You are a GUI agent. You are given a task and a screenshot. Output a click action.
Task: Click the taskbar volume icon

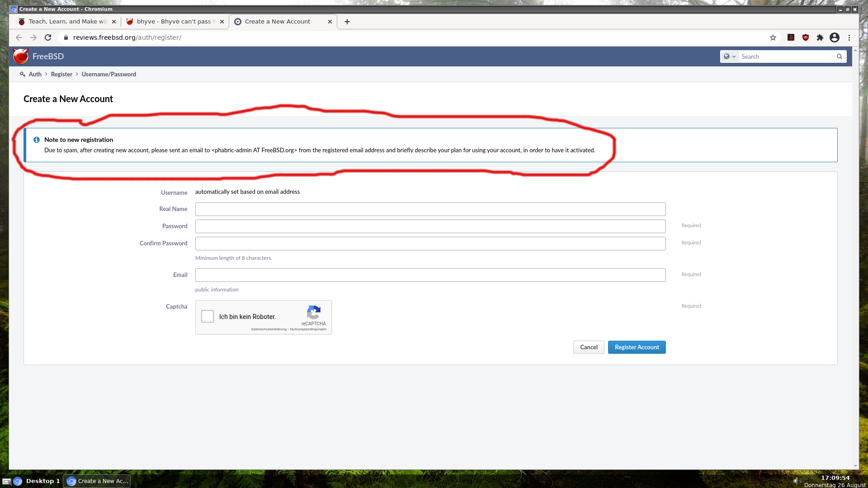point(796,481)
